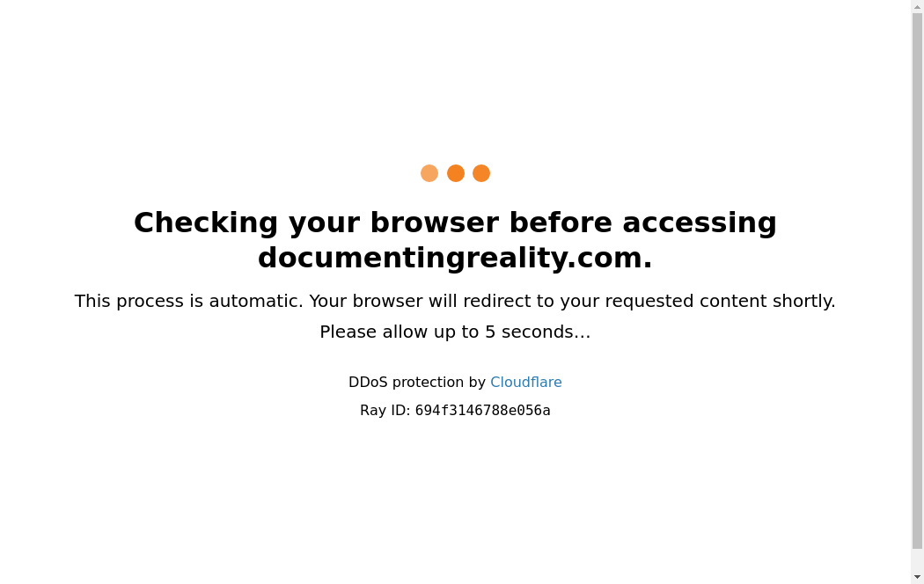
Task: Click the scrollbar track below the thumb
Action: [x=918, y=560]
